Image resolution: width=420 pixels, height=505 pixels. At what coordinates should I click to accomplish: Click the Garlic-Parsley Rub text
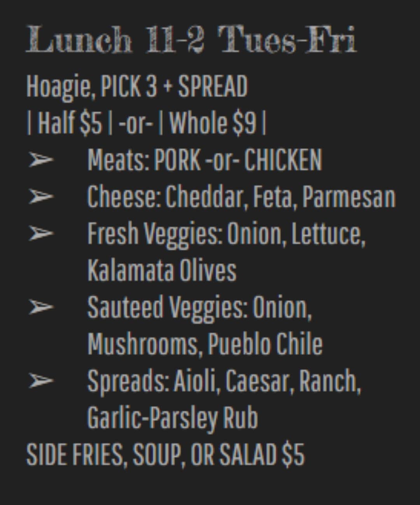tap(172, 418)
